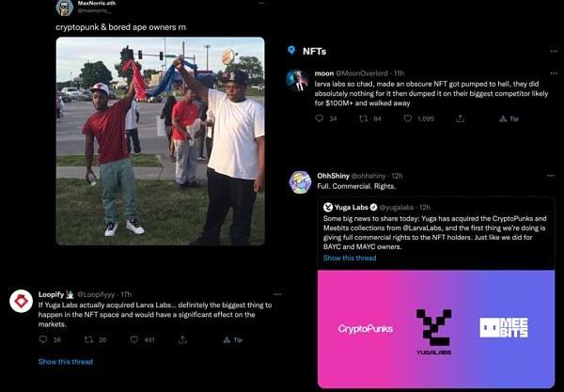Share moon's tweet via upload icon
The width and height of the screenshot is (564, 392).
460,118
